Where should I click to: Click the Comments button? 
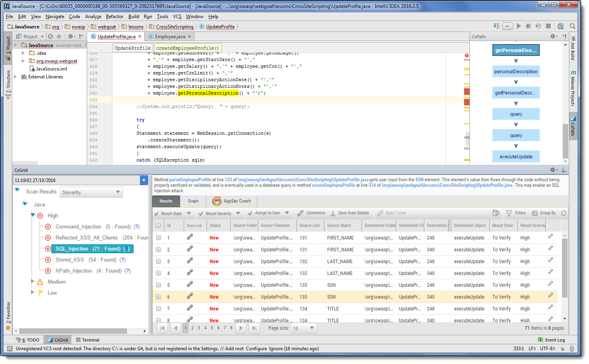[x=311, y=213]
